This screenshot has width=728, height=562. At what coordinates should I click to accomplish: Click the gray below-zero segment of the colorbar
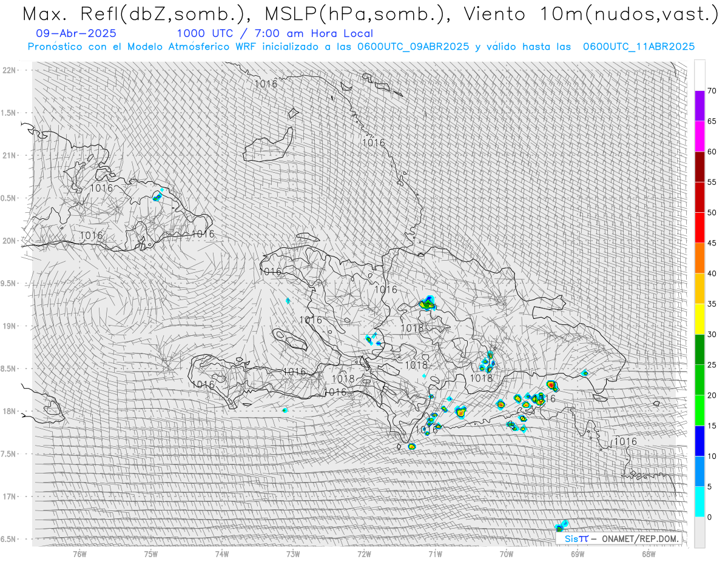pos(699,532)
